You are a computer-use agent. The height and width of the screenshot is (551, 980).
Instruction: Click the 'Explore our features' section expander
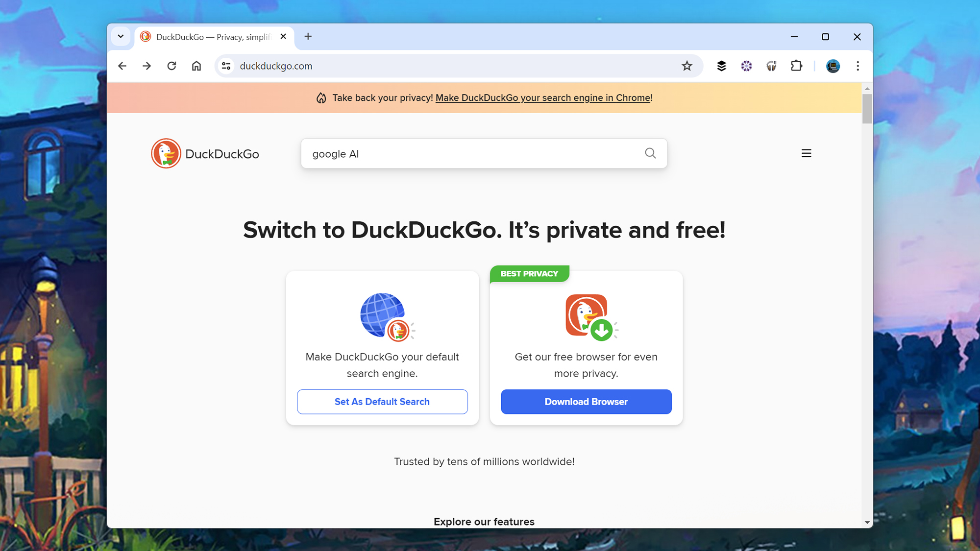(483, 522)
